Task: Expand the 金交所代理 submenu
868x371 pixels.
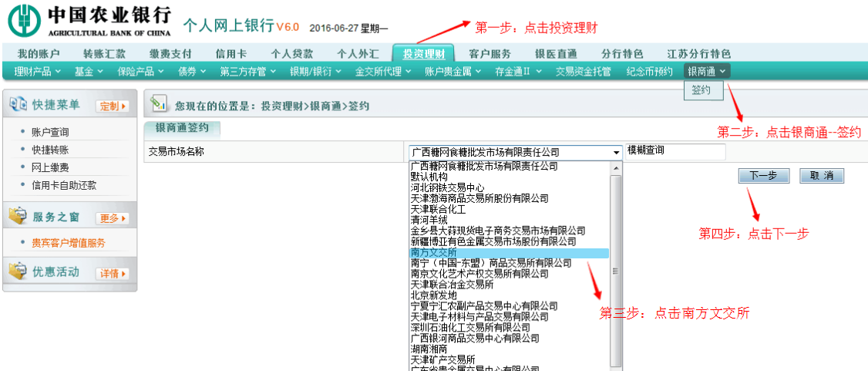Action: coord(383,71)
